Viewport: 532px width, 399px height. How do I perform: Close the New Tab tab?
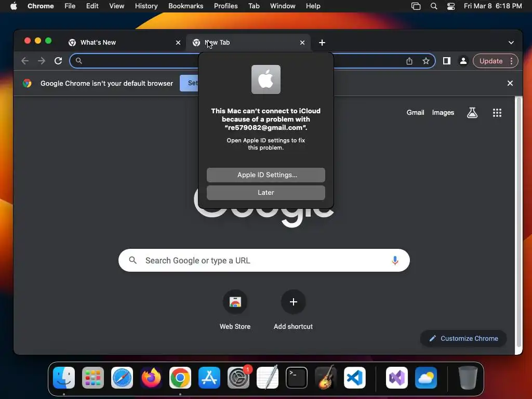tap(302, 43)
